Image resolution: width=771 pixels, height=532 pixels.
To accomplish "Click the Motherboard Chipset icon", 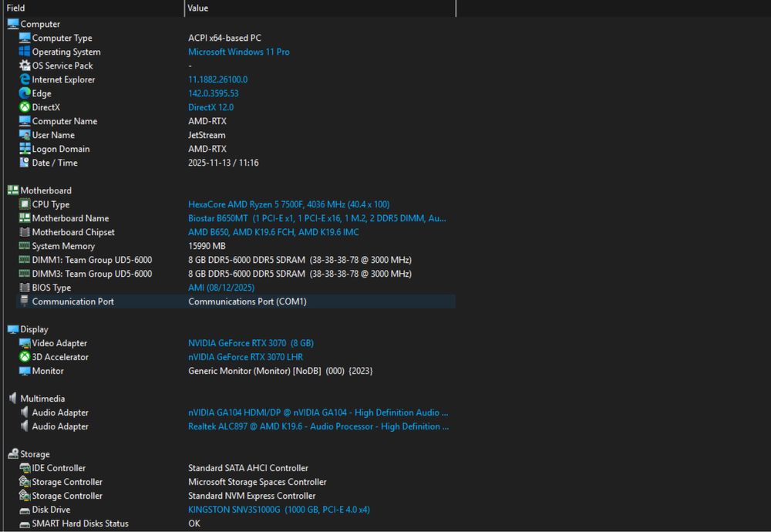I will tap(25, 231).
